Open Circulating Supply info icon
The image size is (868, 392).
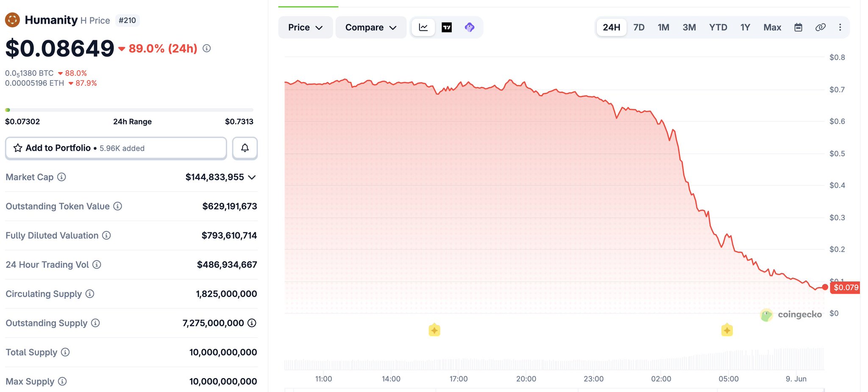coord(90,294)
